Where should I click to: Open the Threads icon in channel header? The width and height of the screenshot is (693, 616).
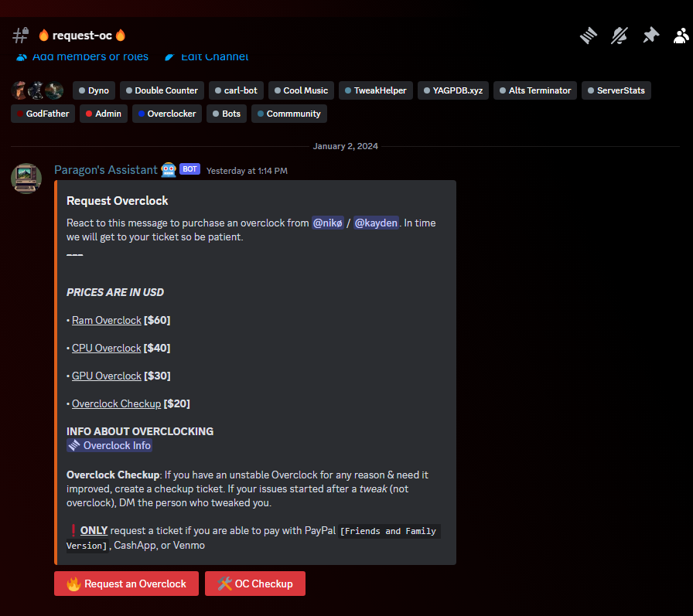pos(589,36)
